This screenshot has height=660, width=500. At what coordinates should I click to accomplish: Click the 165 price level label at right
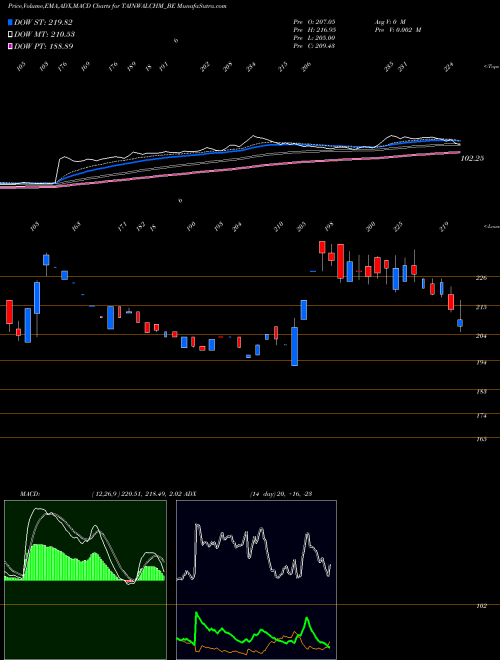pos(482,439)
